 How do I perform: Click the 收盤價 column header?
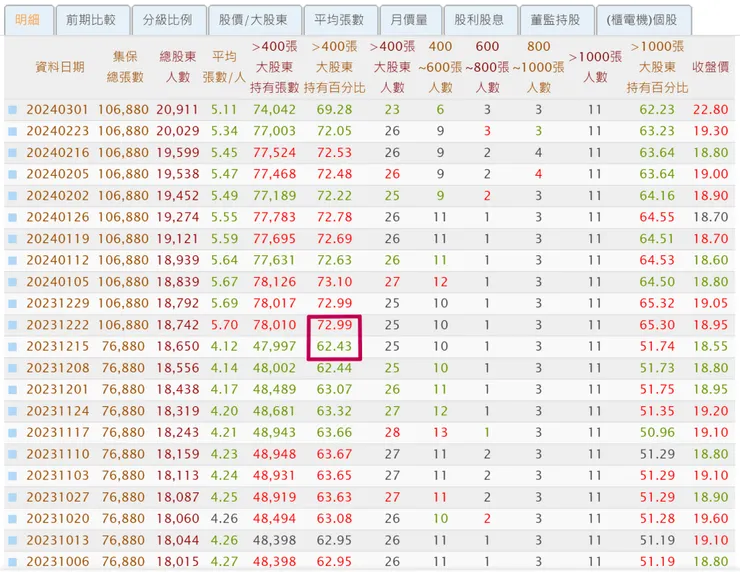coord(711,67)
